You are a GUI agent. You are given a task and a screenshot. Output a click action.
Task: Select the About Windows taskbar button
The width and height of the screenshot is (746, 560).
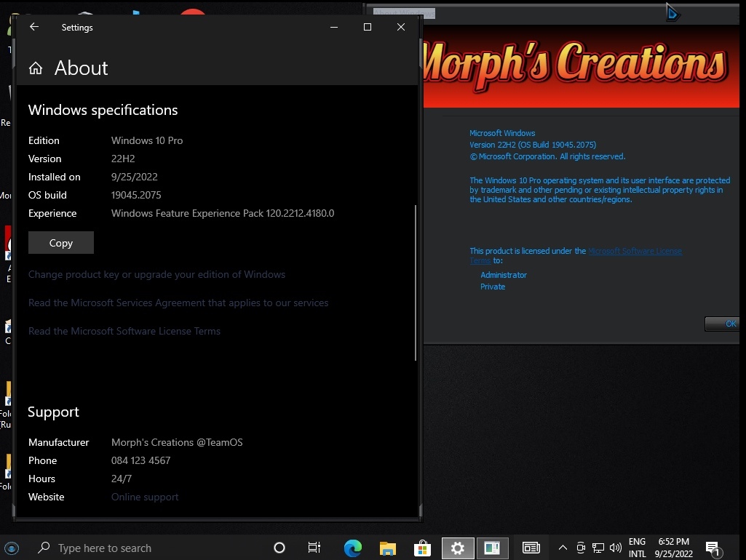(x=492, y=548)
